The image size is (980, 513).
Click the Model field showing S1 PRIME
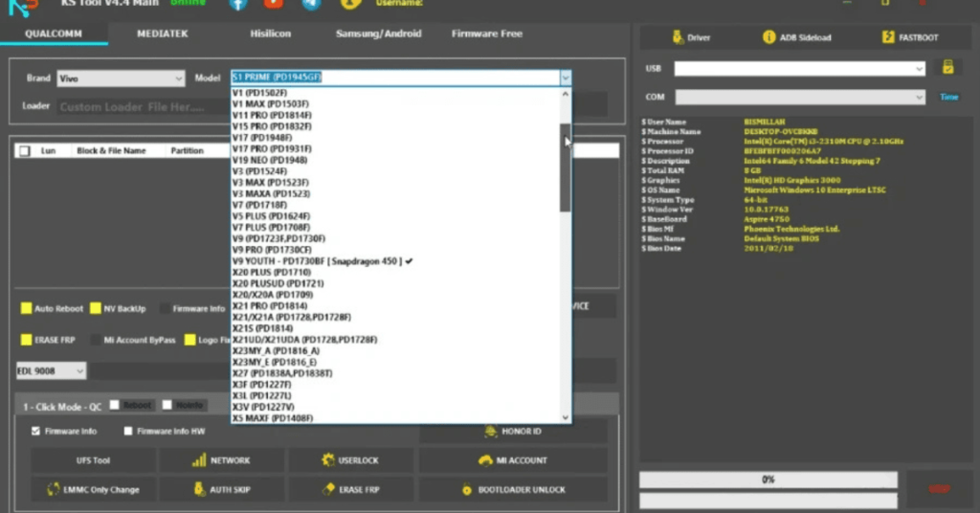(x=395, y=78)
